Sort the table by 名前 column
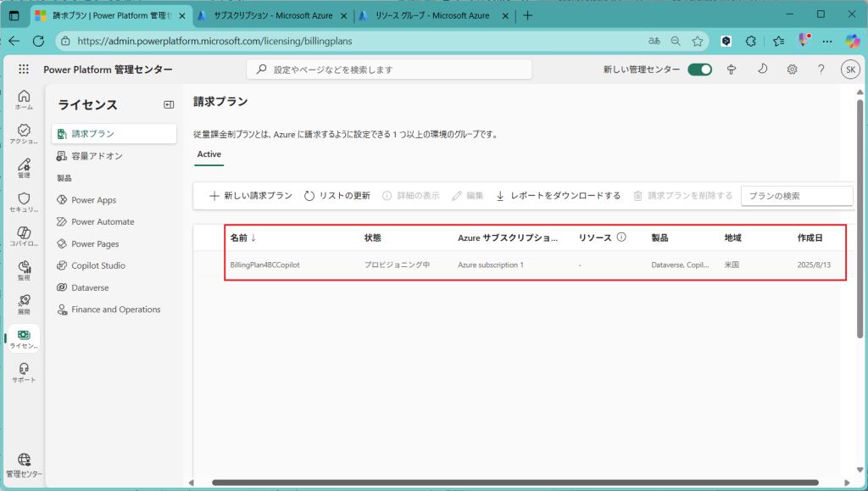The height and width of the screenshot is (491, 868). 243,237
